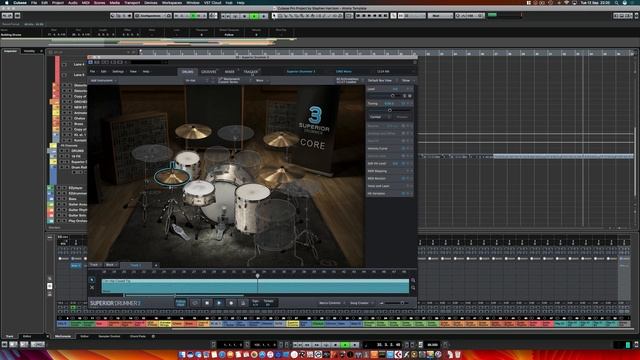Image resolution: width=640 pixels, height=360 pixels.
Task: Select the left crash cymbal
Action: pos(193,131)
